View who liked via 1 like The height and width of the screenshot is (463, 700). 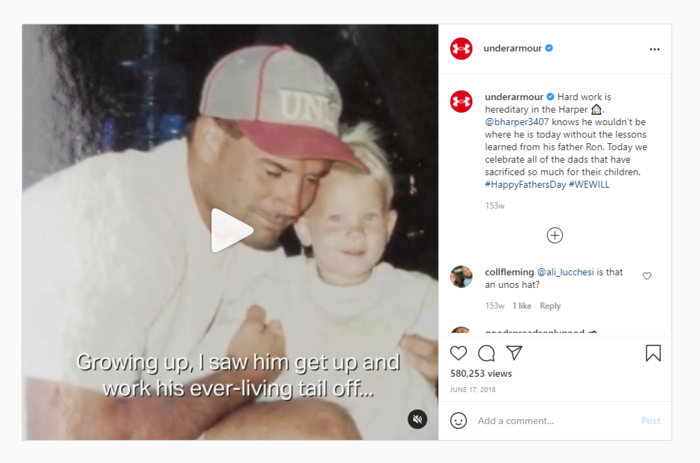coord(521,306)
